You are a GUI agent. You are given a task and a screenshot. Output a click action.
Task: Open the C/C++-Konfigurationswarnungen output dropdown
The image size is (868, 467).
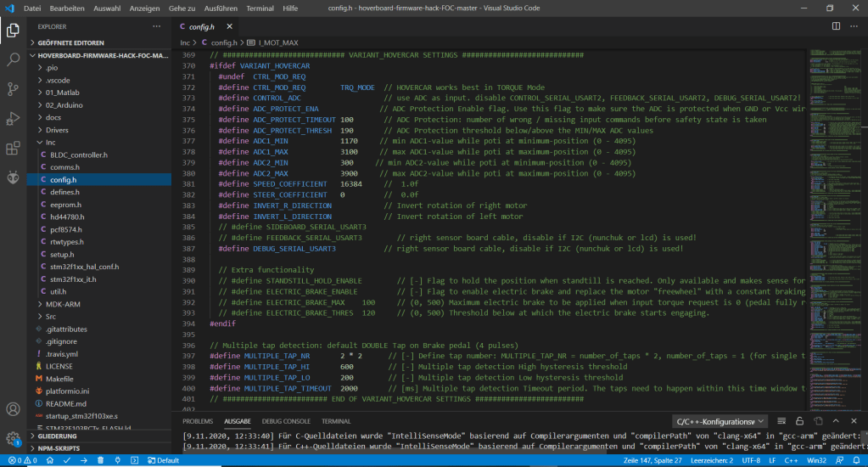[720, 421]
